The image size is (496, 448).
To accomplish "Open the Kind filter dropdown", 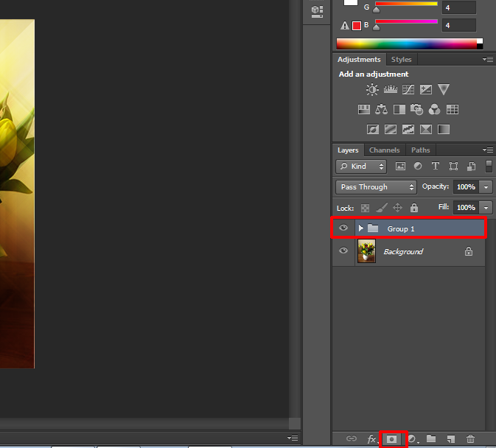I will pos(361,167).
